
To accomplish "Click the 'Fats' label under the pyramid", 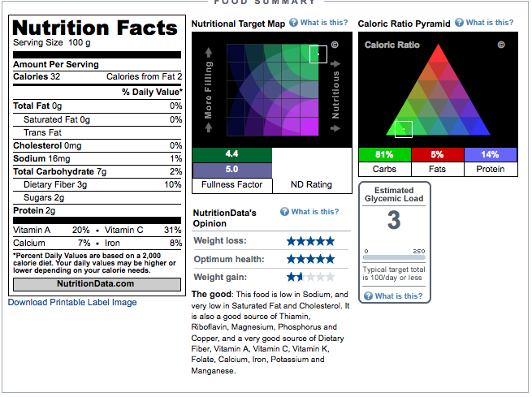I will (437, 169).
